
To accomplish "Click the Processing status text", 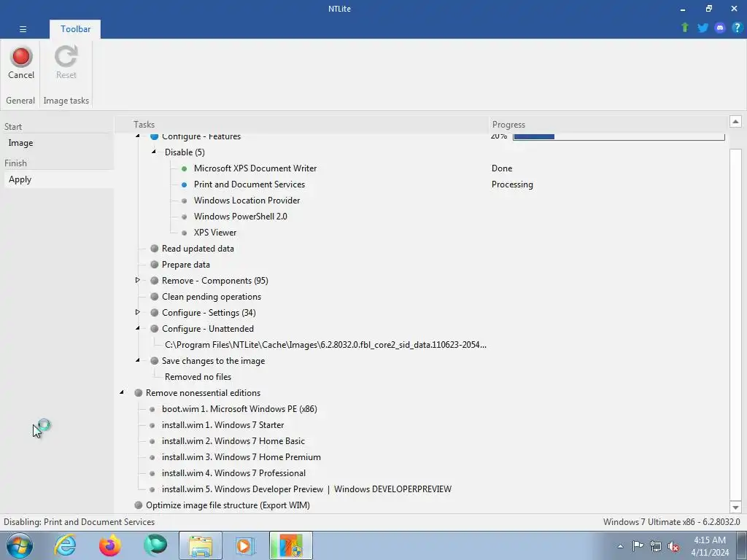I will point(512,184).
